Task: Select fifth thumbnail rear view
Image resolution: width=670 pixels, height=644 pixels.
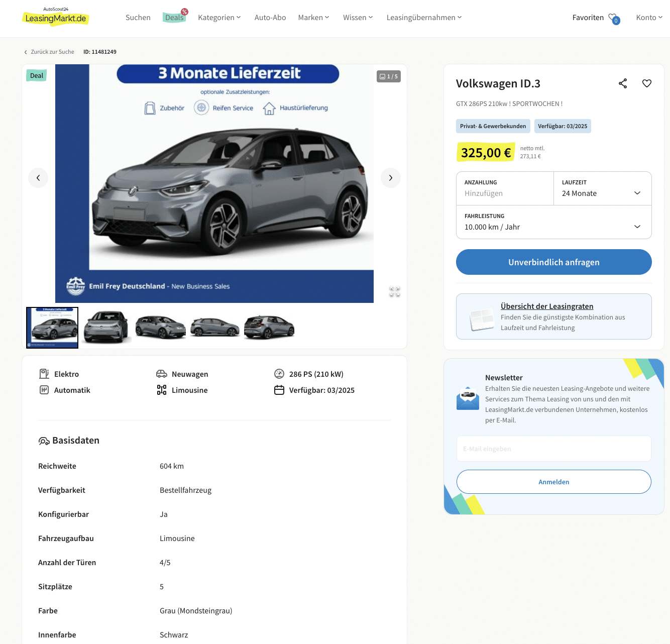Action: coord(269,327)
